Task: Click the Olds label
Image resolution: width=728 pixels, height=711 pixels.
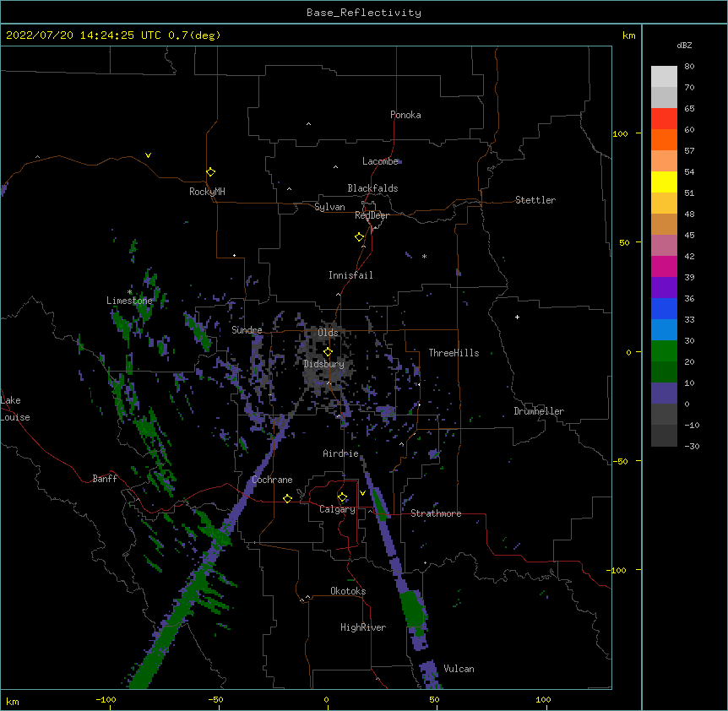Action: (x=328, y=333)
